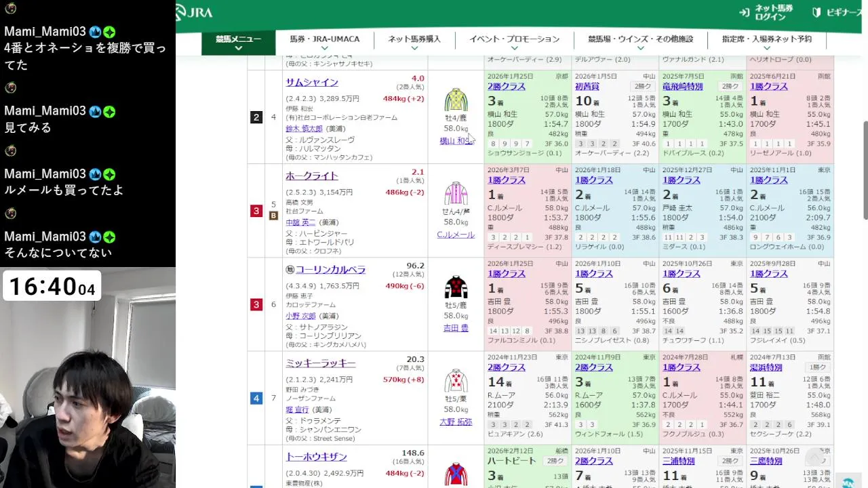This screenshot has width=868, height=488.
Task: Click ホークライト's pink striped silks icon
Action: [x=456, y=193]
